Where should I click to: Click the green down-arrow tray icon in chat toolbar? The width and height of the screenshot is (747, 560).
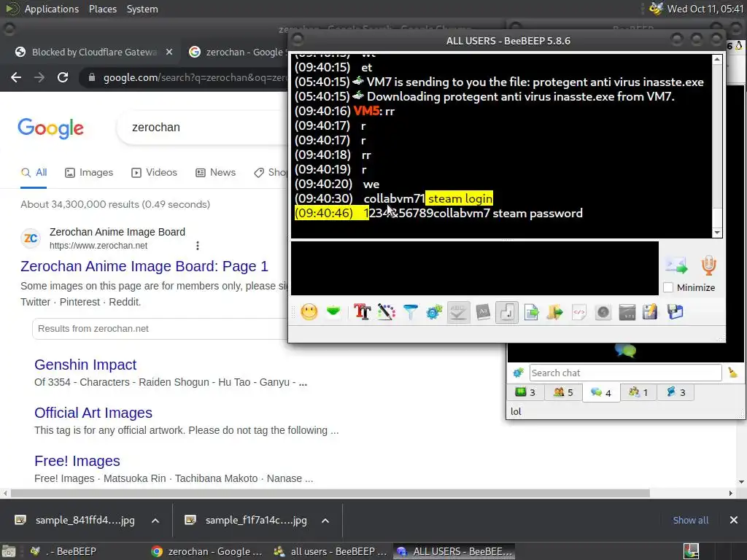pyautogui.click(x=333, y=312)
